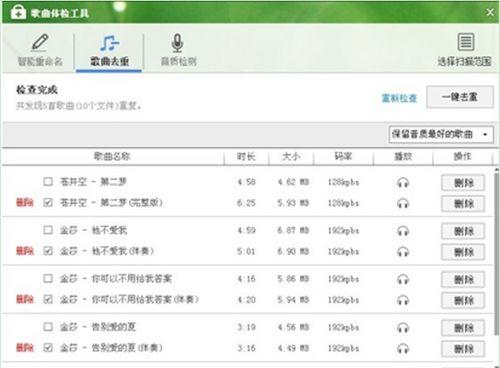Uncheck the checkbox on the 4.49 MB song row
500x368 pixels.
click(48, 348)
